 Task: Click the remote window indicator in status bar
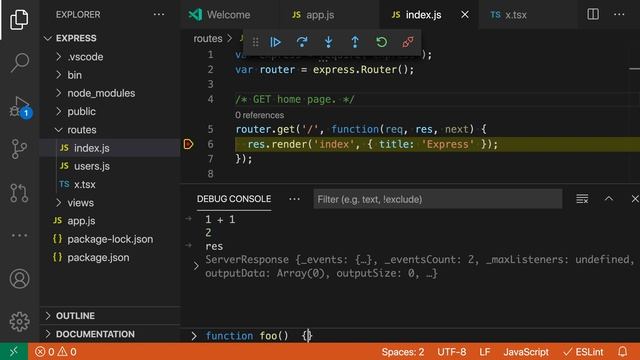tap(14, 351)
